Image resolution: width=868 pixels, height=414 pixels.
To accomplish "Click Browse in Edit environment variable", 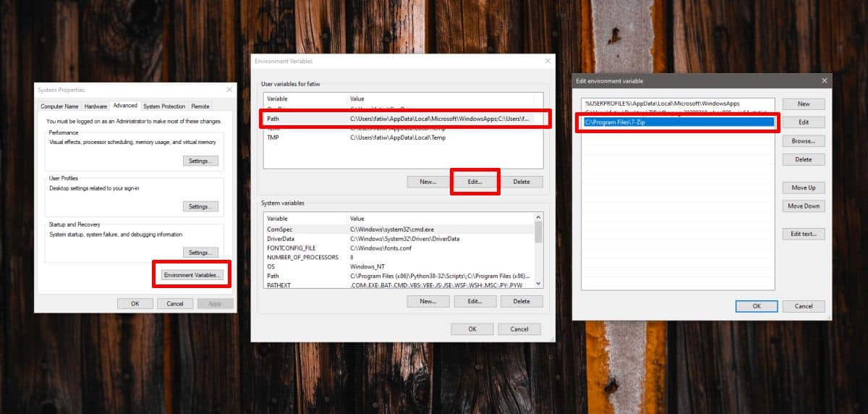I will [x=803, y=141].
